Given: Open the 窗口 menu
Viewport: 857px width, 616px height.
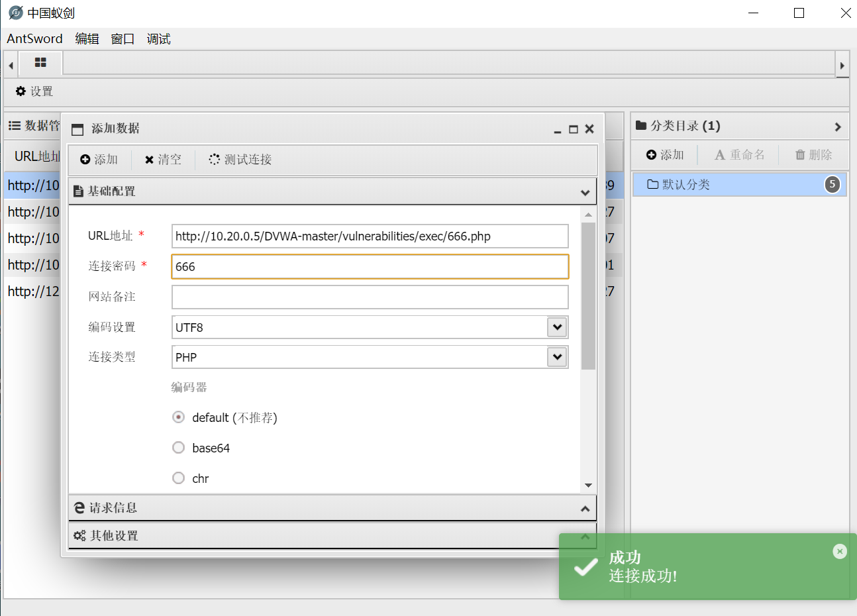Looking at the screenshot, I should pos(123,38).
